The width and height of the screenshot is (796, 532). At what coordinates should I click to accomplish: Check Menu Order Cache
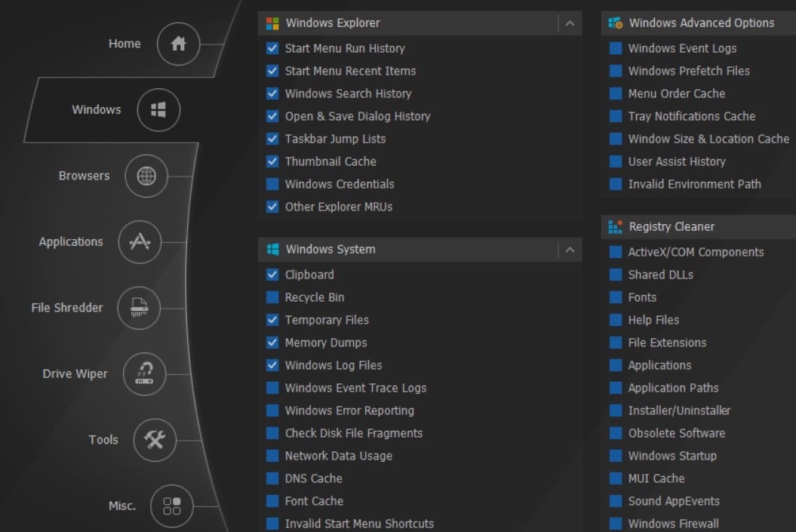tap(616, 94)
